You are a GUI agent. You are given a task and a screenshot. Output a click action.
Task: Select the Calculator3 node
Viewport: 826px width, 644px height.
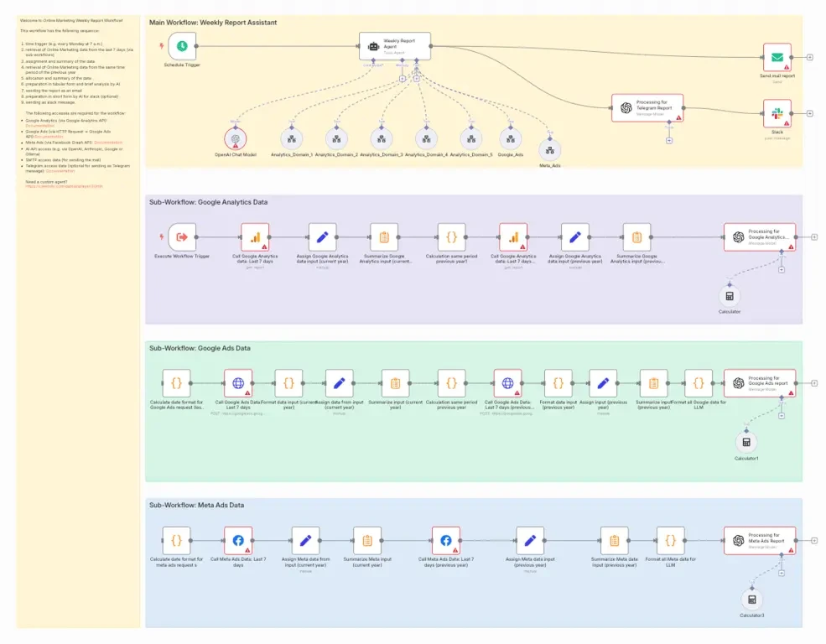(751, 600)
